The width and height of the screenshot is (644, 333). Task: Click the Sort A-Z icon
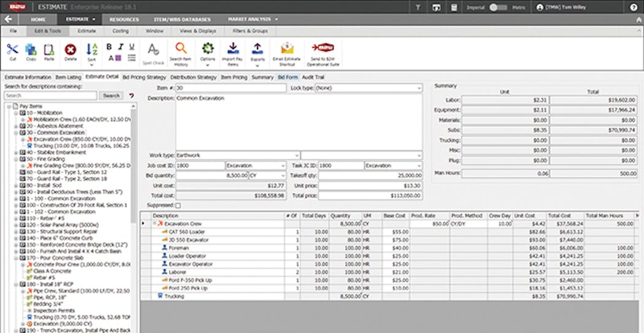91,50
